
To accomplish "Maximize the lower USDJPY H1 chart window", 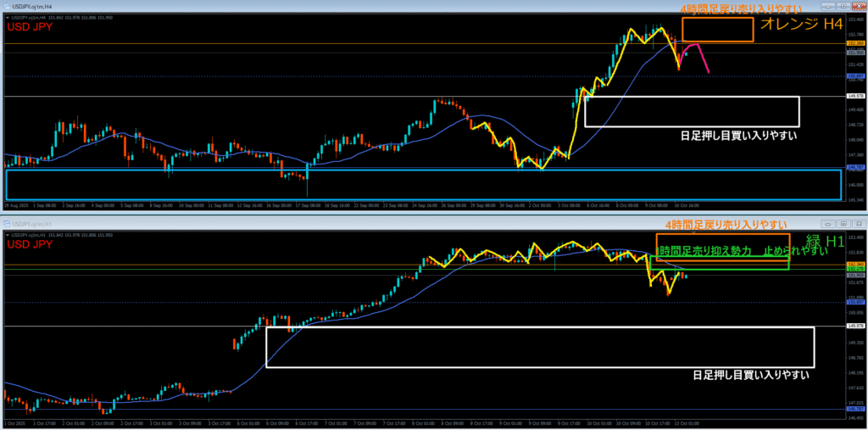I will [x=845, y=223].
